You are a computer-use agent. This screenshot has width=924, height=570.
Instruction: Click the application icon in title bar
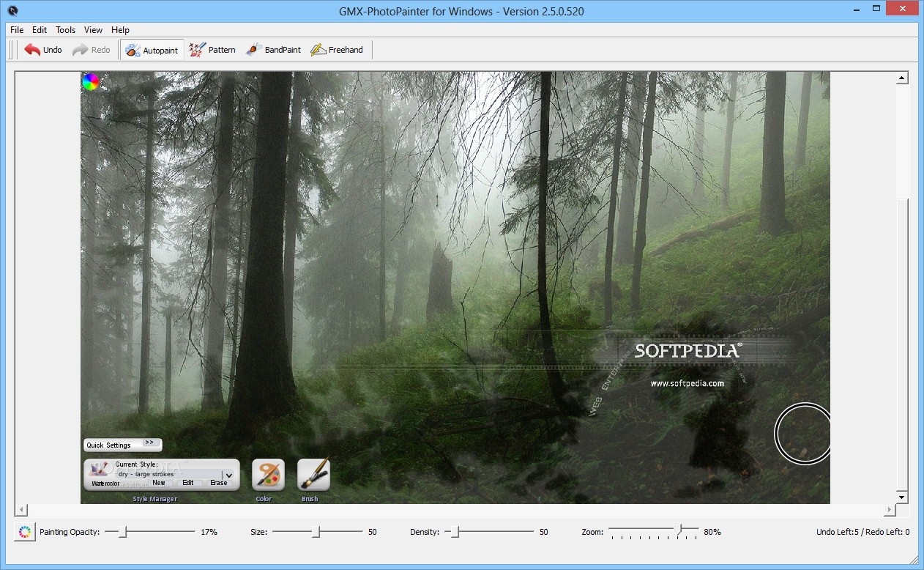pos(12,11)
